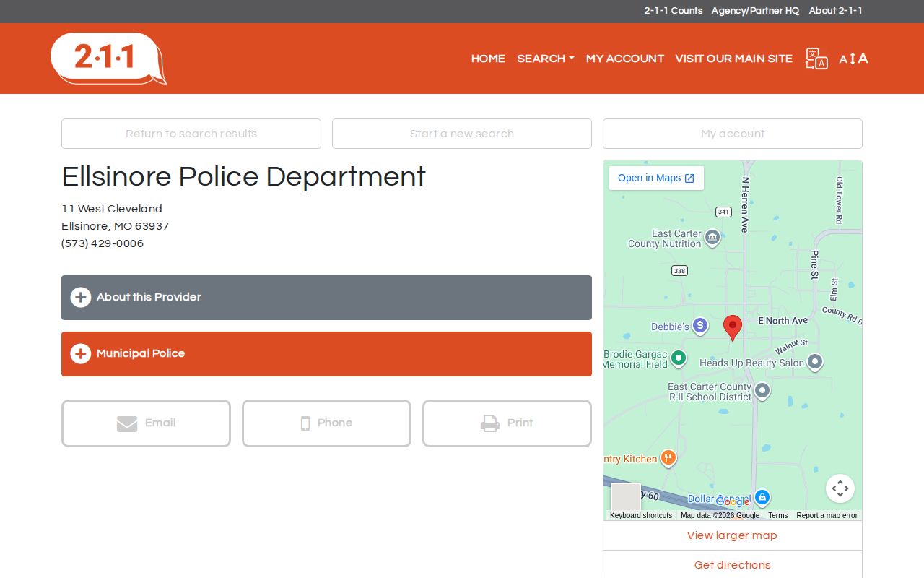
Task: Click Open in Maps on the map
Action: (656, 178)
